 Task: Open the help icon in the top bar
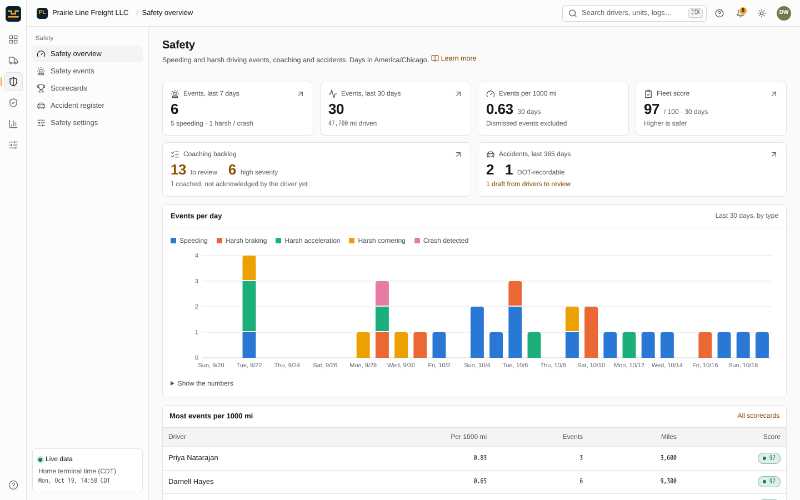click(x=719, y=13)
